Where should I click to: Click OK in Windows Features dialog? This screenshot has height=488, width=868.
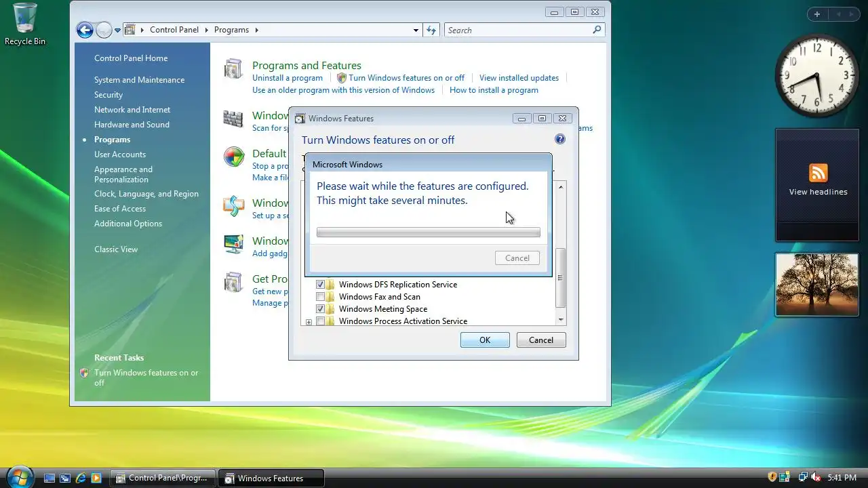pos(485,340)
